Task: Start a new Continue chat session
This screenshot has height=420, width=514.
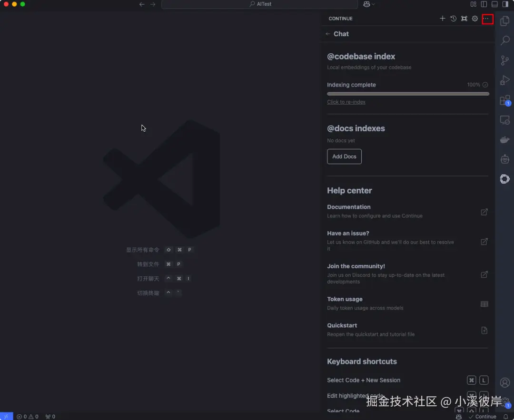Action: [x=442, y=19]
